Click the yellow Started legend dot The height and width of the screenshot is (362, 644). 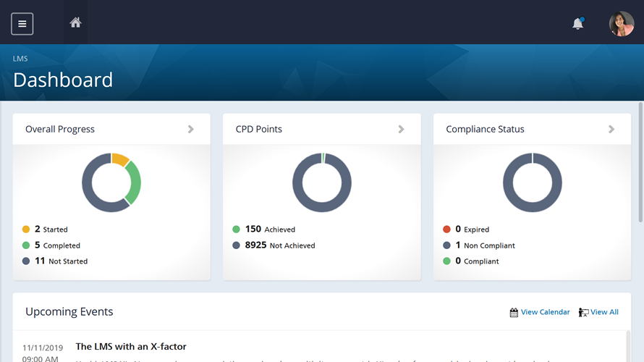(x=26, y=230)
